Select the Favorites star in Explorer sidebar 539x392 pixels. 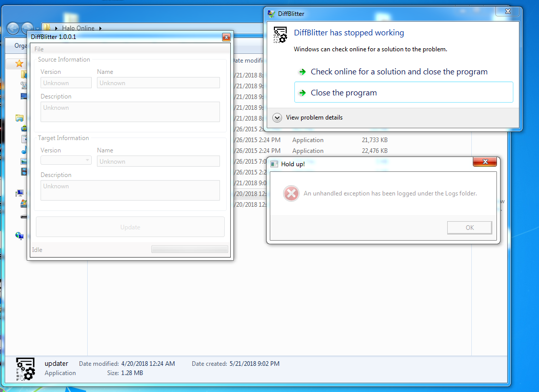tap(19, 63)
